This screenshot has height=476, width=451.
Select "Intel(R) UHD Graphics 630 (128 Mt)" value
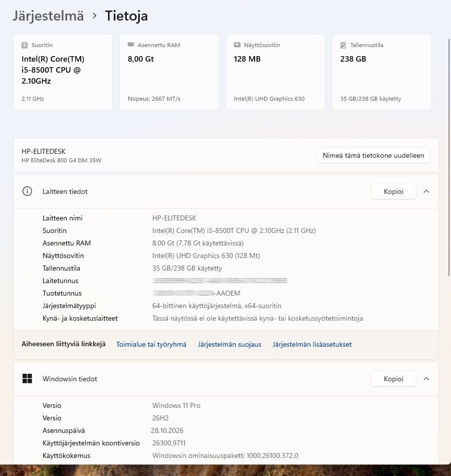206,256
